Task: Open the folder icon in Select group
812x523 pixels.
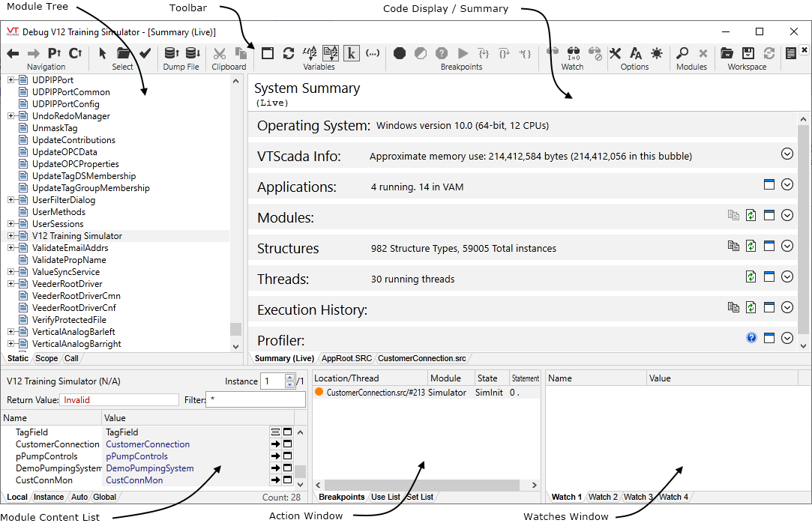Action: 123,53
